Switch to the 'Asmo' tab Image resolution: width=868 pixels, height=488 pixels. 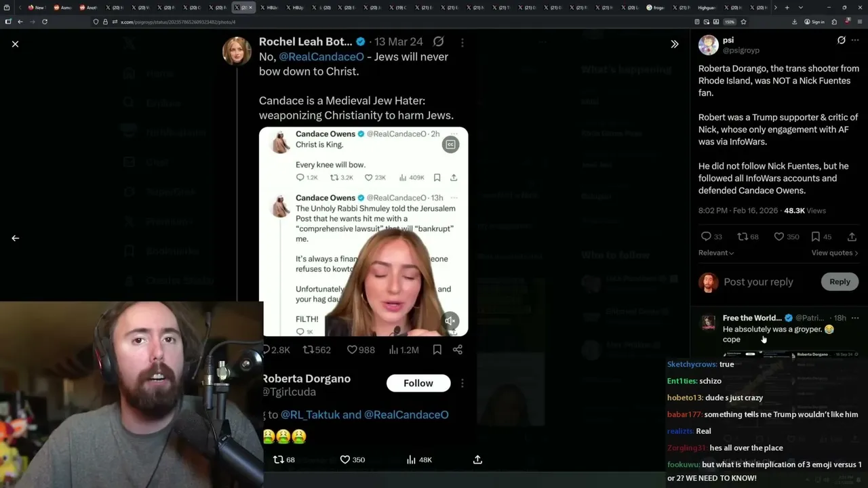click(x=63, y=7)
